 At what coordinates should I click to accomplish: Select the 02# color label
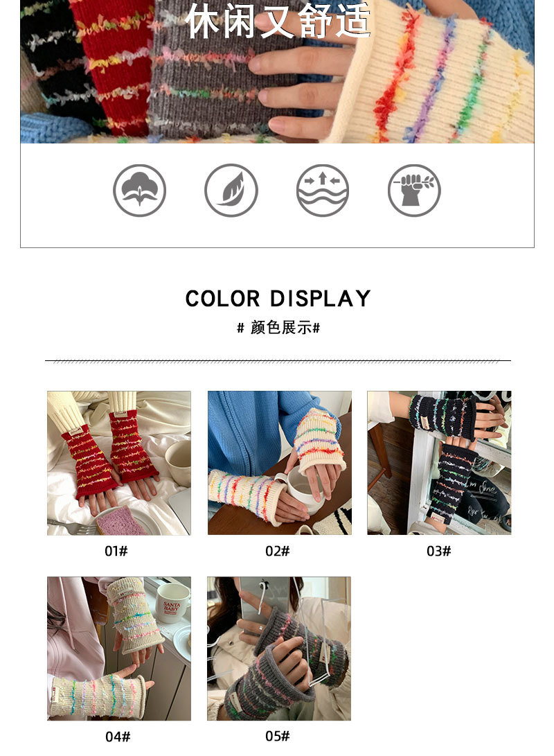278,551
